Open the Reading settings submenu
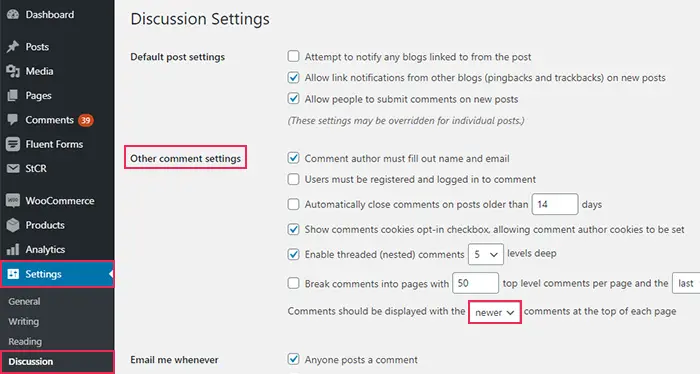This screenshot has height=374, width=700. [25, 341]
